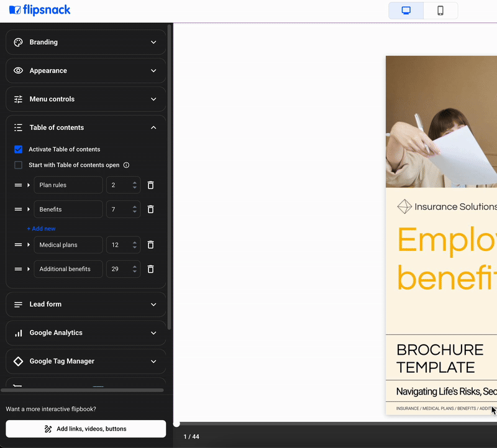Expand the Appearance section
This screenshot has width=497, height=448.
pos(153,70)
